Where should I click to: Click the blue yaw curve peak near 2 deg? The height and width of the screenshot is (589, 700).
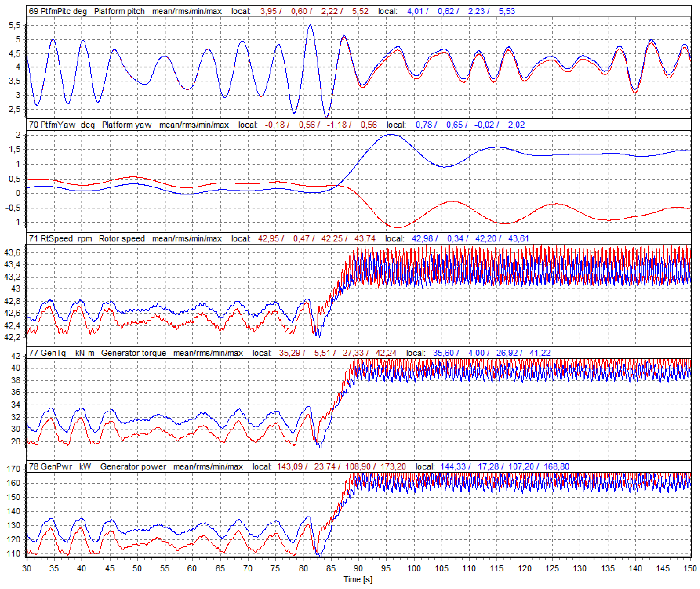(391, 135)
